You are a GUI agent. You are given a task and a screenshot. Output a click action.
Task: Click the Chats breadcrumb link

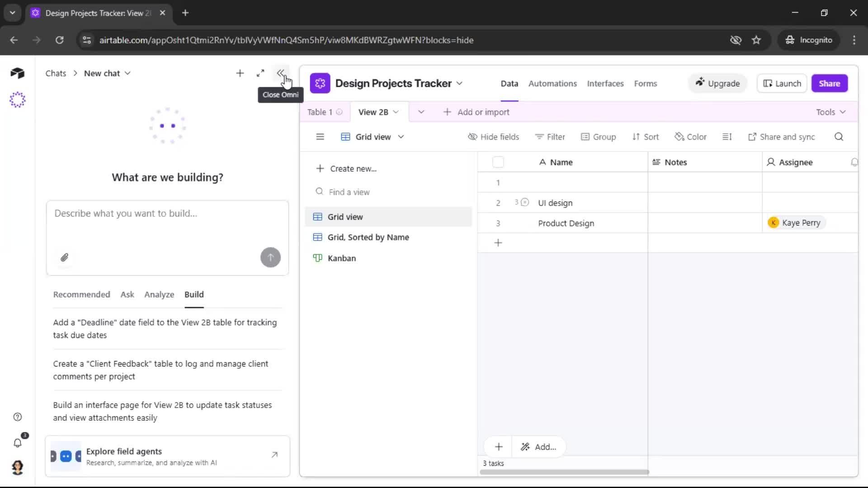tap(56, 73)
